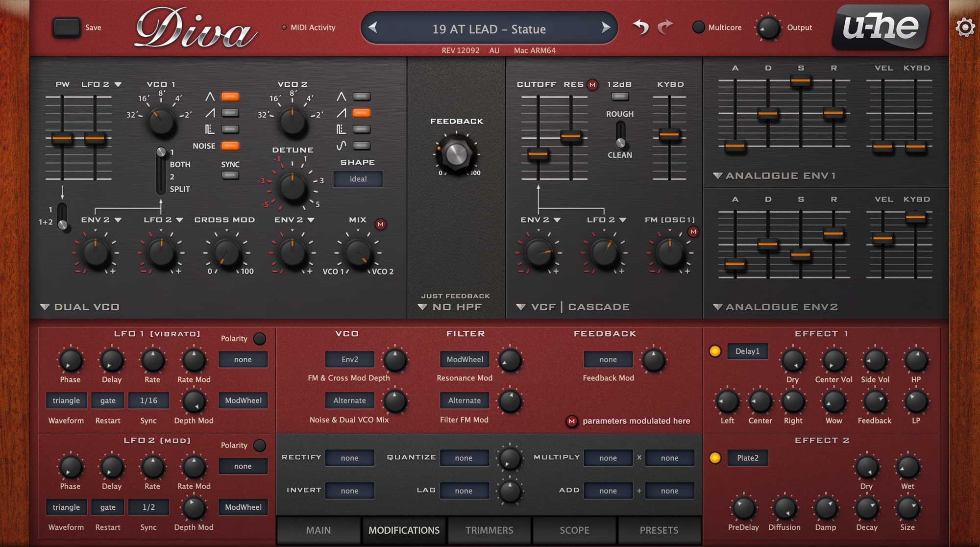Open the PRESETS tab
This screenshot has width=980, height=547.
pyautogui.click(x=659, y=530)
